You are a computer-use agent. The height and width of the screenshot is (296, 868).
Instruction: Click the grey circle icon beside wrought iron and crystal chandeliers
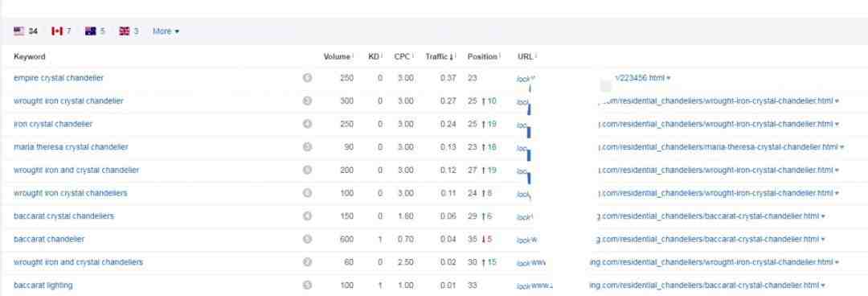tap(307, 262)
